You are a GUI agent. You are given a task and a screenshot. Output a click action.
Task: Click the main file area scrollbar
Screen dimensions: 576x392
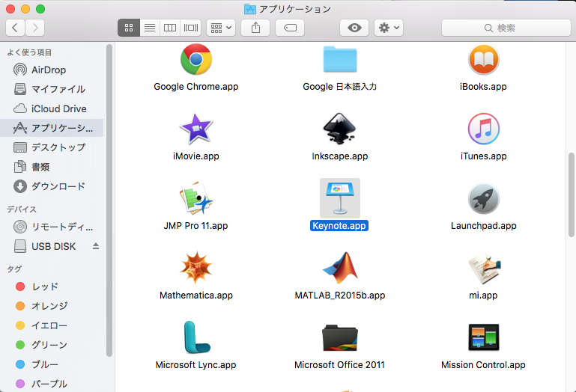[x=572, y=195]
